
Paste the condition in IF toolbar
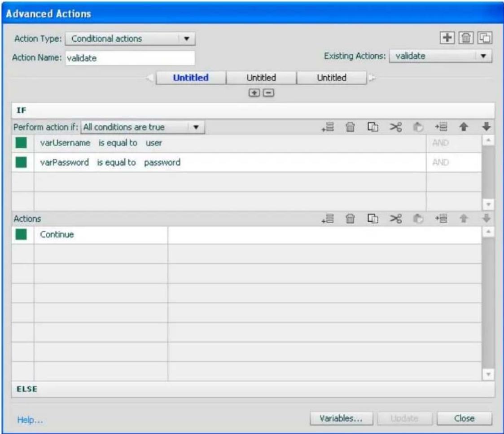418,127
